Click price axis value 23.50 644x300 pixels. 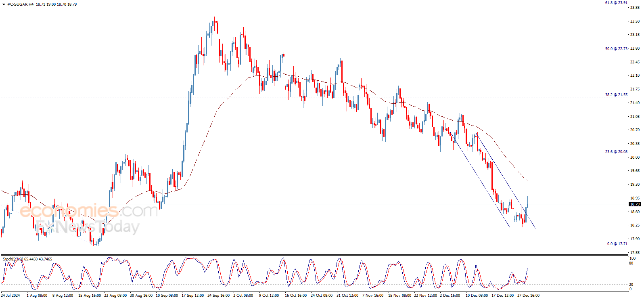[635, 21]
